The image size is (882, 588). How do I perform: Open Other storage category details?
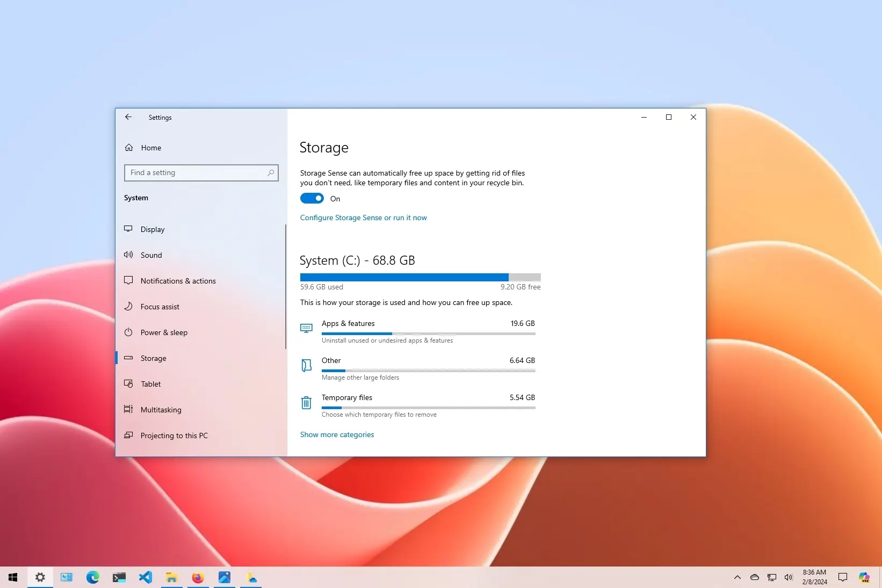click(418, 368)
